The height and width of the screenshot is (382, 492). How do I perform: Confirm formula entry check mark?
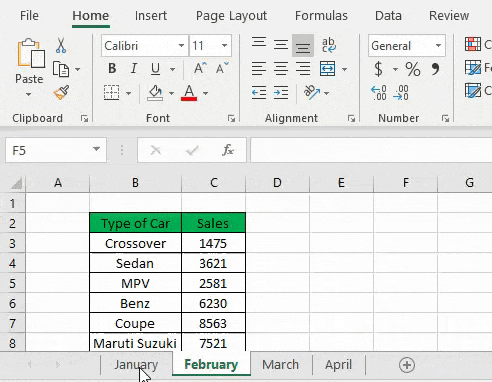192,150
